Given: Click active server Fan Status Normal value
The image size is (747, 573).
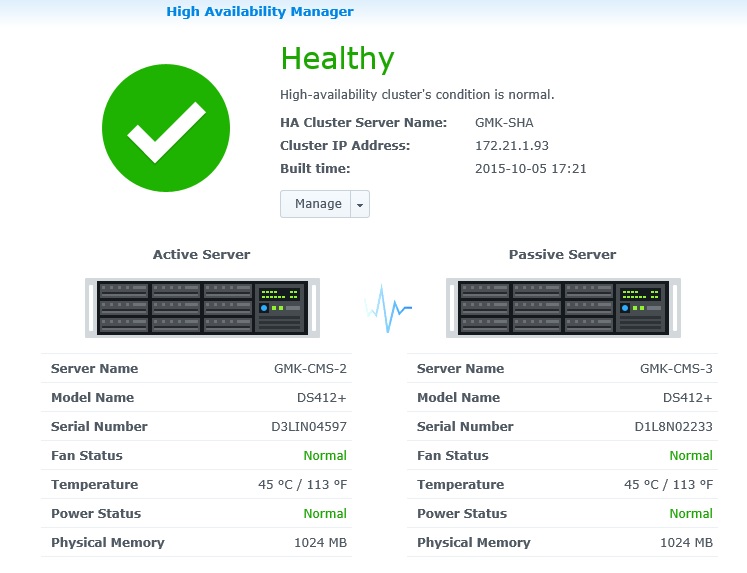Looking at the screenshot, I should click(x=325, y=456).
